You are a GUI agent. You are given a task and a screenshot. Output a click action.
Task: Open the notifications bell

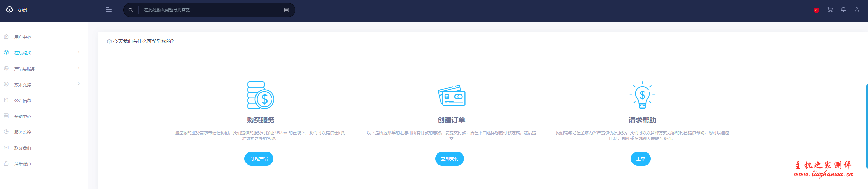pyautogui.click(x=843, y=10)
